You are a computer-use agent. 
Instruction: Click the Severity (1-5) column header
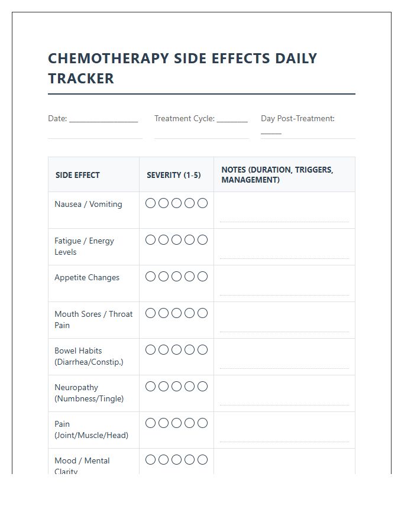point(174,175)
